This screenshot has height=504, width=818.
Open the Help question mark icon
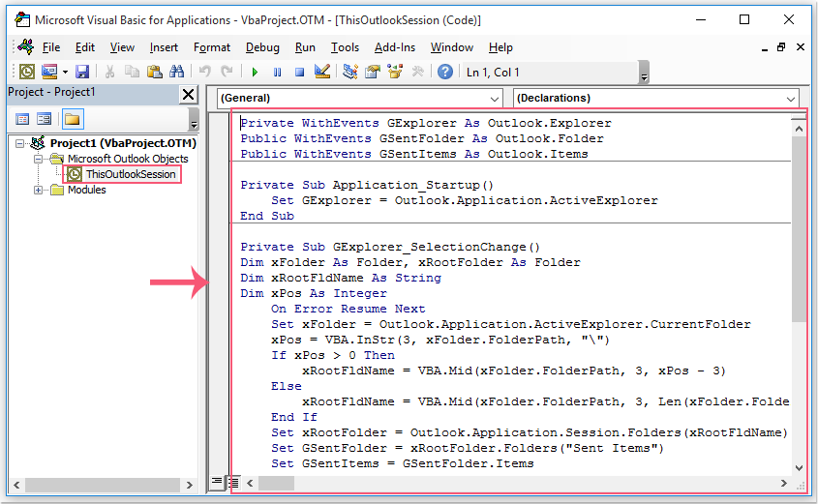(444, 72)
